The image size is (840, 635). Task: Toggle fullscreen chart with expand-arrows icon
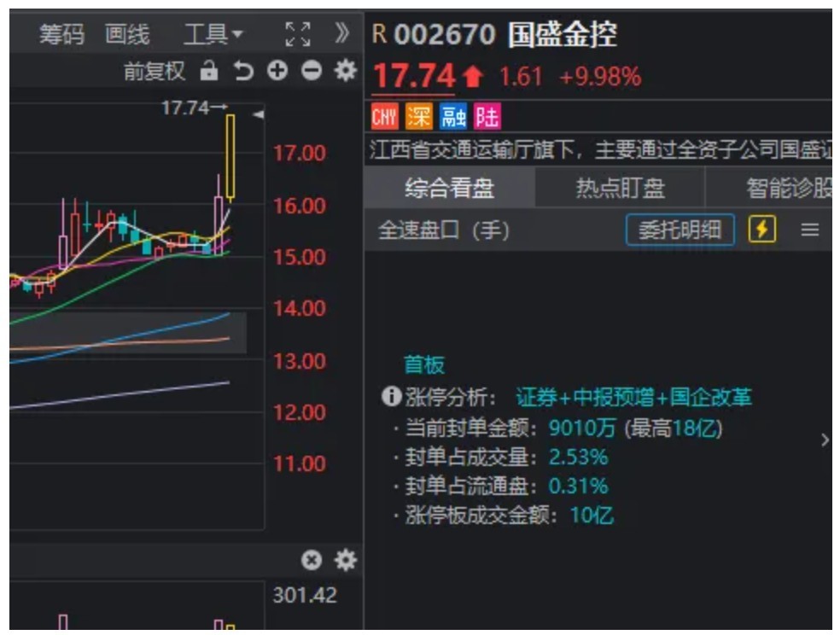click(297, 35)
